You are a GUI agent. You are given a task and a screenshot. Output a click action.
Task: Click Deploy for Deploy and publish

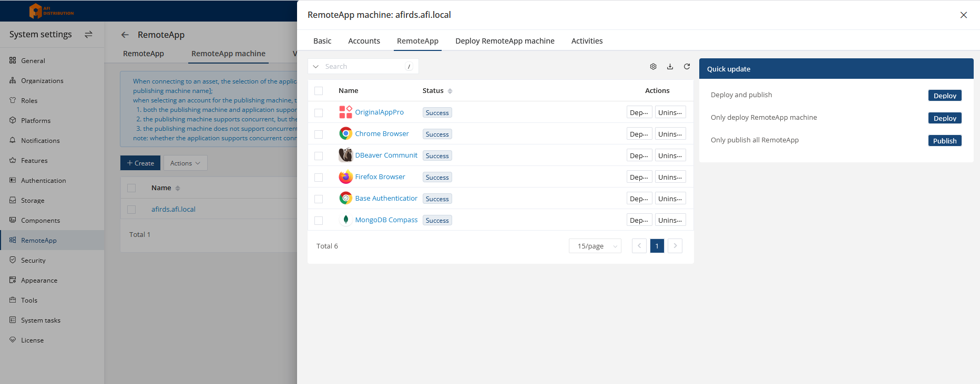click(944, 96)
